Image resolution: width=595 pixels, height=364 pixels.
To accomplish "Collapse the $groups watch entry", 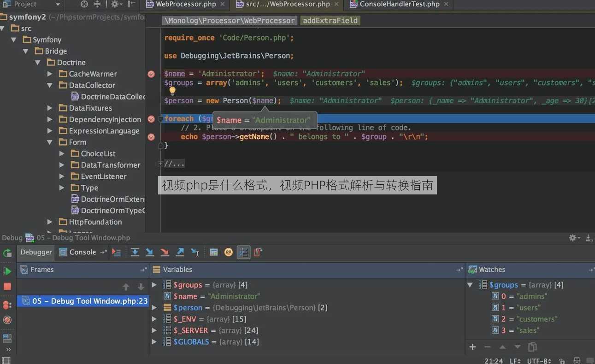I will click(x=471, y=285).
